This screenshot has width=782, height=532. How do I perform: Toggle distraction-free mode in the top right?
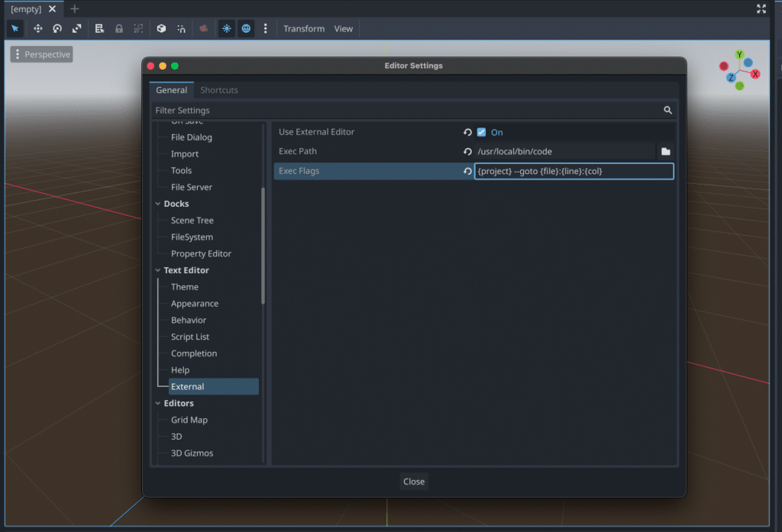(761, 9)
